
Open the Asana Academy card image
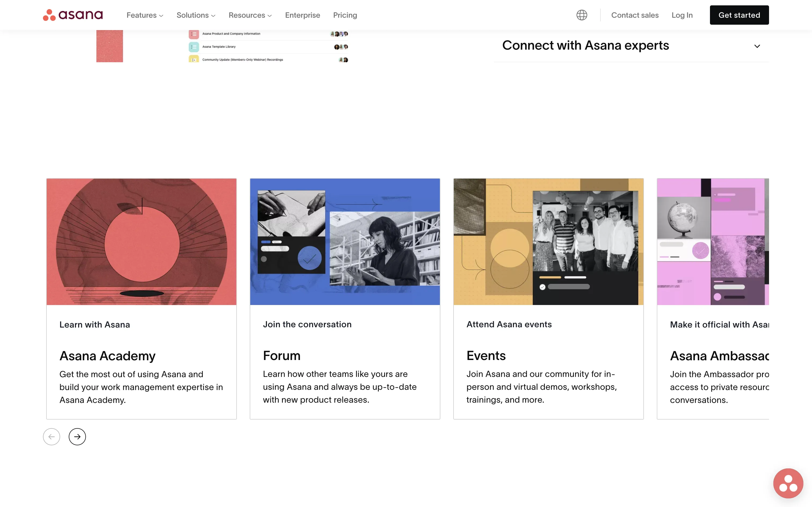[141, 241]
